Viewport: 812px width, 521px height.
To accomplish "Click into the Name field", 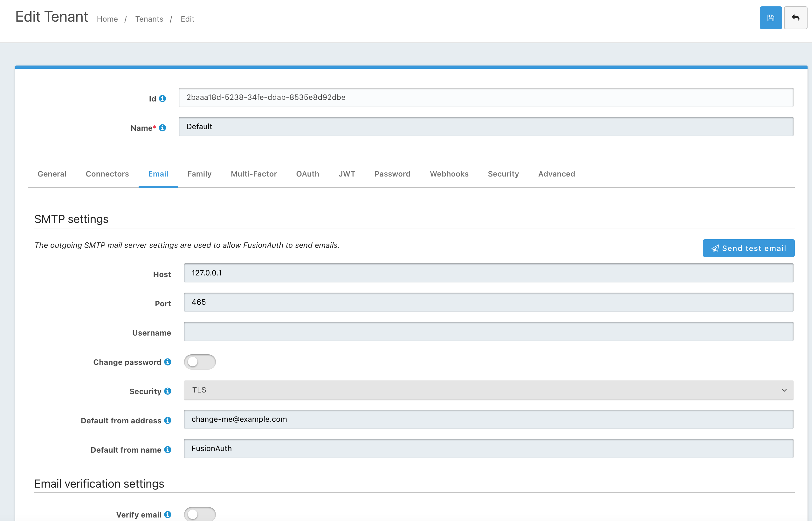I will point(486,127).
